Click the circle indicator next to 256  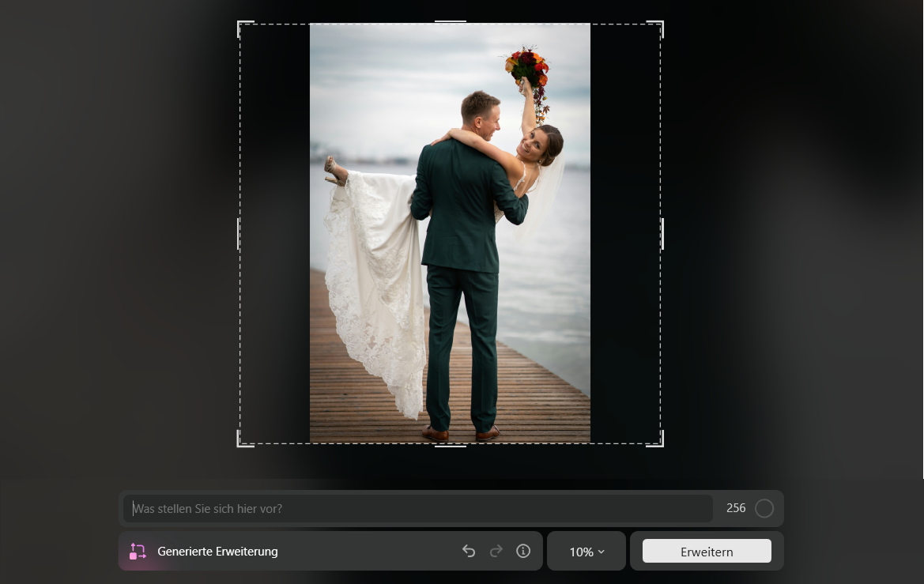click(x=764, y=509)
